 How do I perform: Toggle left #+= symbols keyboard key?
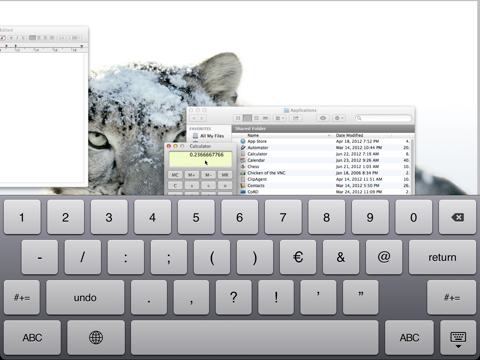click(x=22, y=297)
